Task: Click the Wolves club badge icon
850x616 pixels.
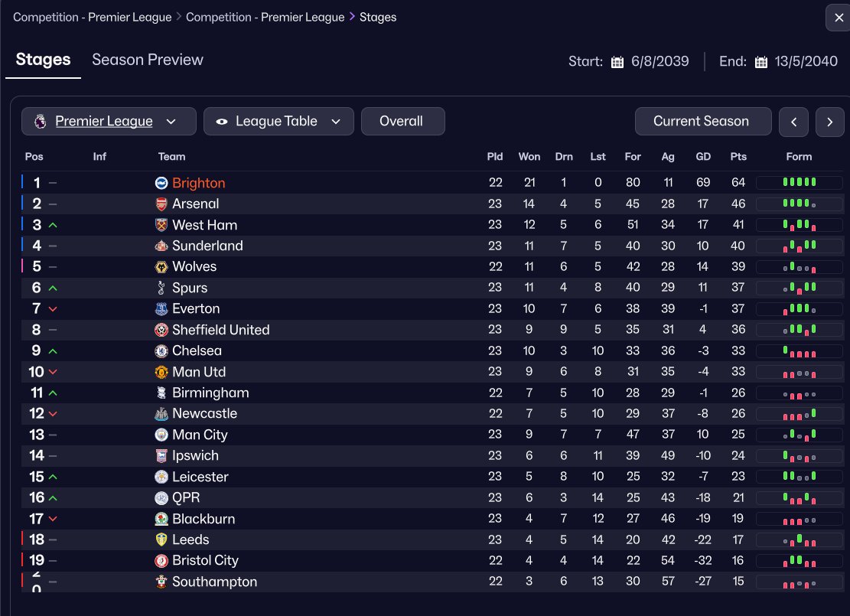Action: (x=161, y=267)
